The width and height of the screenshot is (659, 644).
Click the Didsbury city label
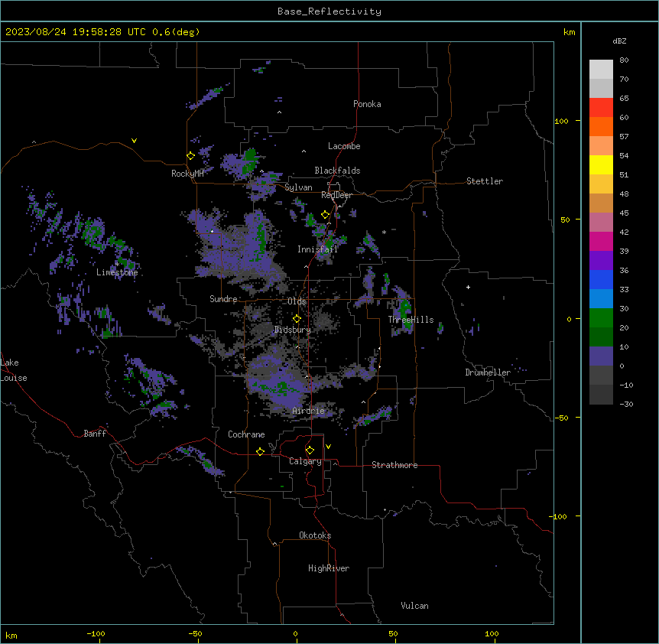293,330
